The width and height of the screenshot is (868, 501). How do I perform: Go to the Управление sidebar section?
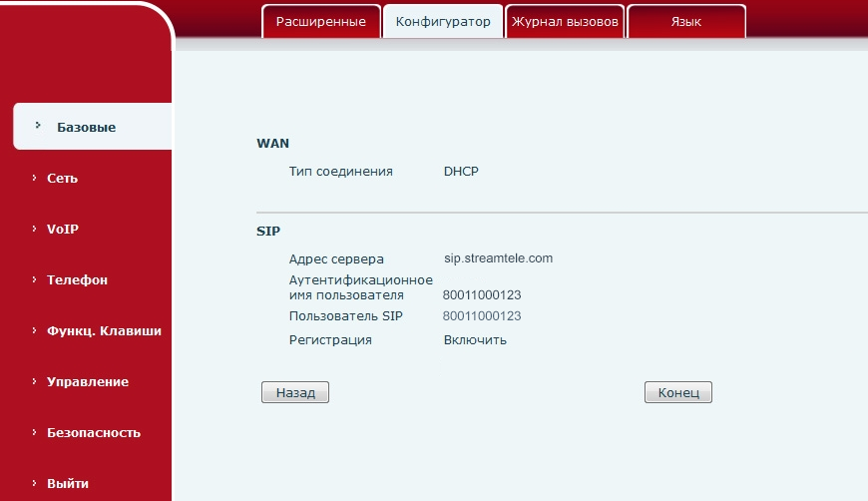coord(87,381)
